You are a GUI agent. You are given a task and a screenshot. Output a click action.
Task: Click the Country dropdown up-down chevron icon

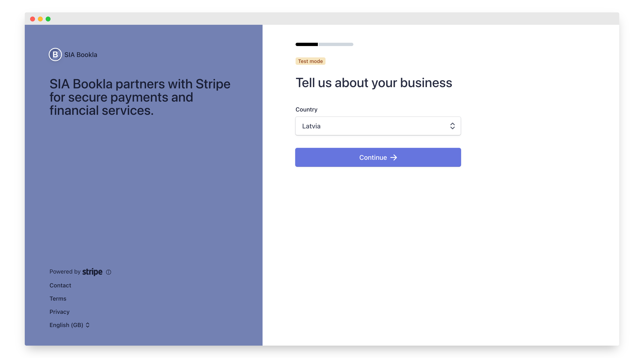(452, 126)
